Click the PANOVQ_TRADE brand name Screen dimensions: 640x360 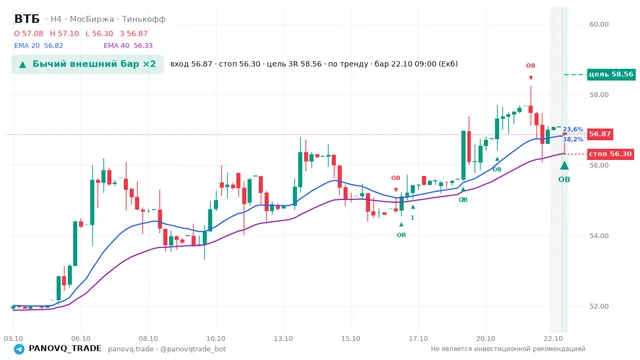tap(65, 349)
